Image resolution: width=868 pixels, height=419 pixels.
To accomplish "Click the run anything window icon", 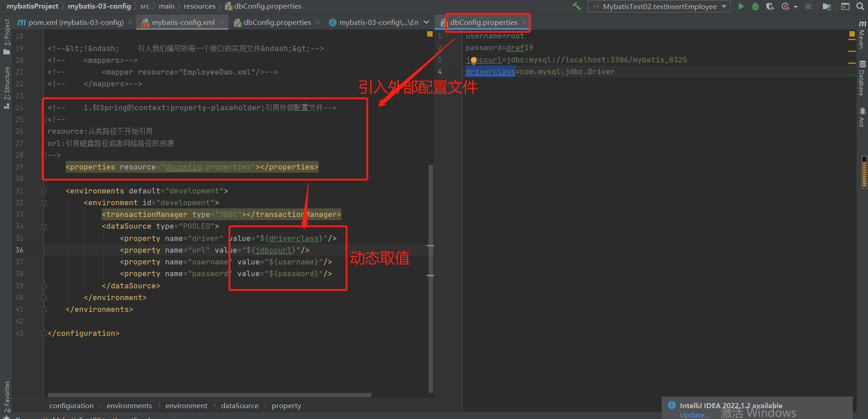I will (x=845, y=6).
